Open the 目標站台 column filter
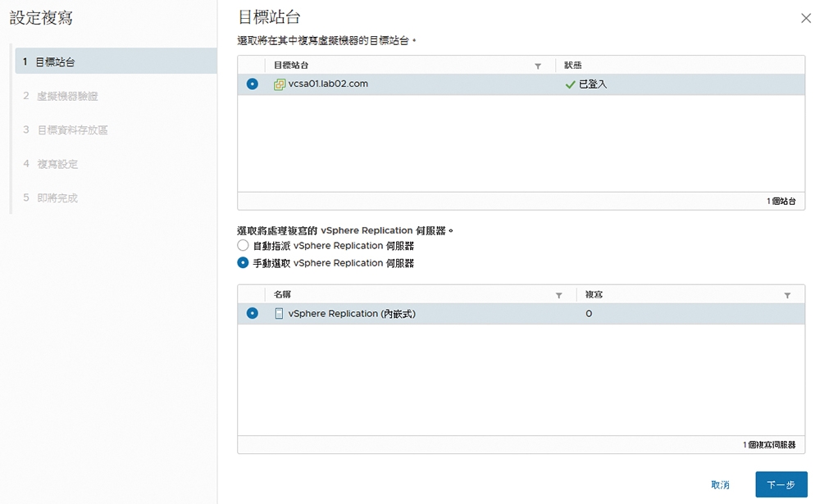Image resolution: width=820 pixels, height=504 pixels. point(538,66)
